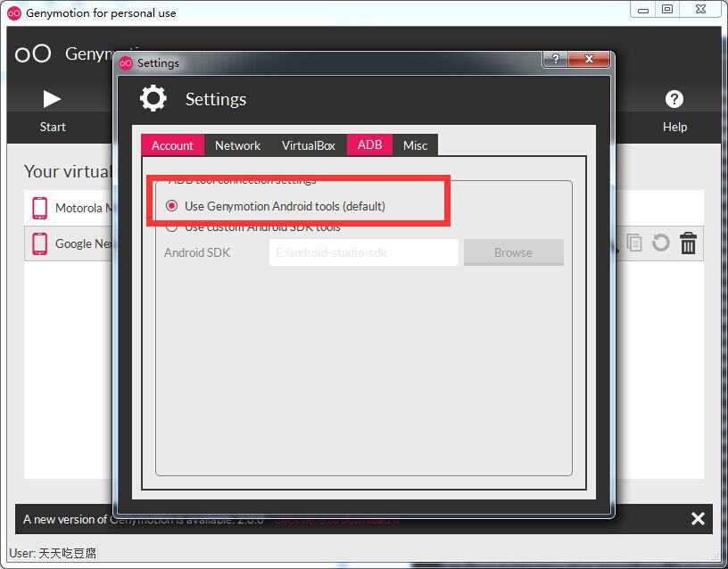Click the gear icon in the Settings dialog
This screenshot has width=728, height=569.
click(x=153, y=98)
